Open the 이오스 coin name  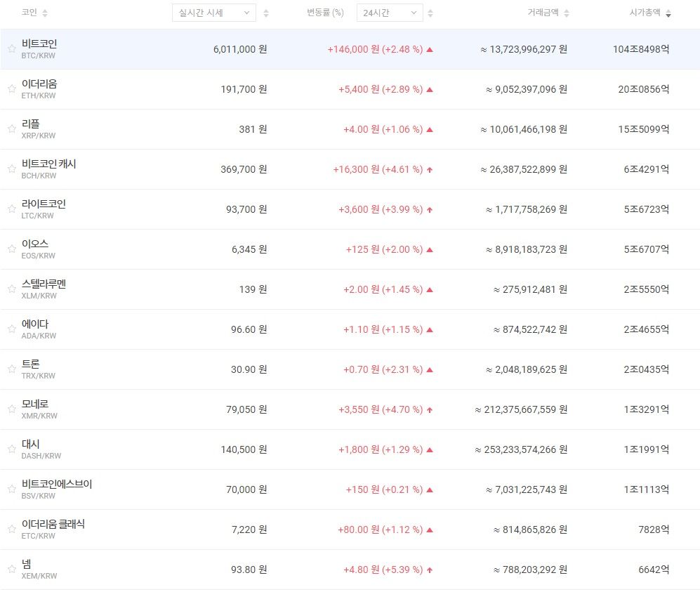tap(35, 244)
